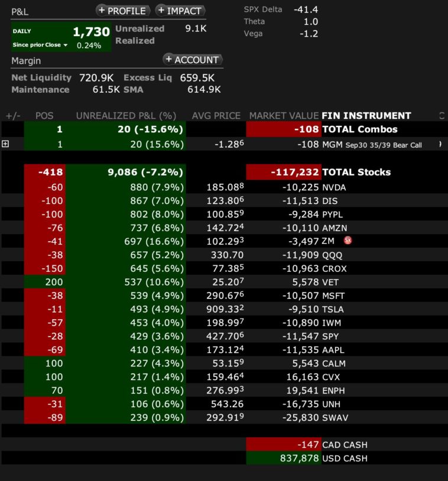Viewport: 448px width, 481px height.
Task: Sort by the AVG PRICE column header
Action: (216, 116)
